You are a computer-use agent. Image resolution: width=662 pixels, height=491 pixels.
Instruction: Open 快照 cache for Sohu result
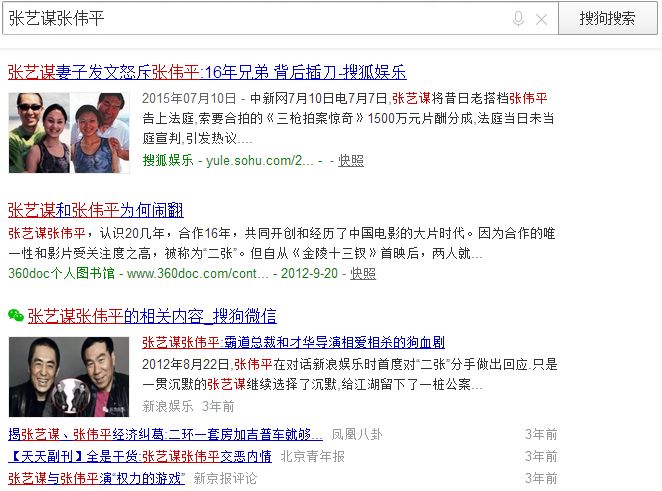coord(351,160)
